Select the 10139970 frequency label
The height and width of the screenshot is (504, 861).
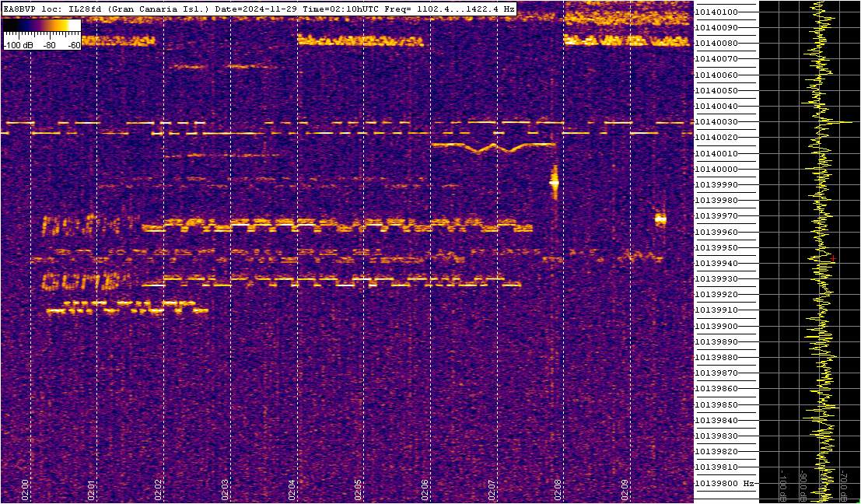pos(716,216)
